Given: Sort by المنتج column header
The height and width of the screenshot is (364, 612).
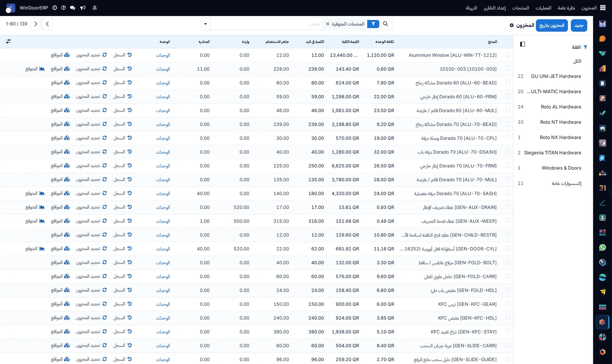Looking at the screenshot, I should (x=492, y=42).
